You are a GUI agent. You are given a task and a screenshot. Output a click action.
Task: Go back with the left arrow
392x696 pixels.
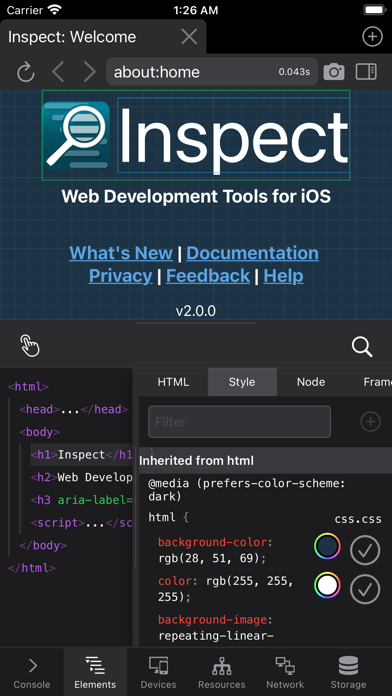58,72
